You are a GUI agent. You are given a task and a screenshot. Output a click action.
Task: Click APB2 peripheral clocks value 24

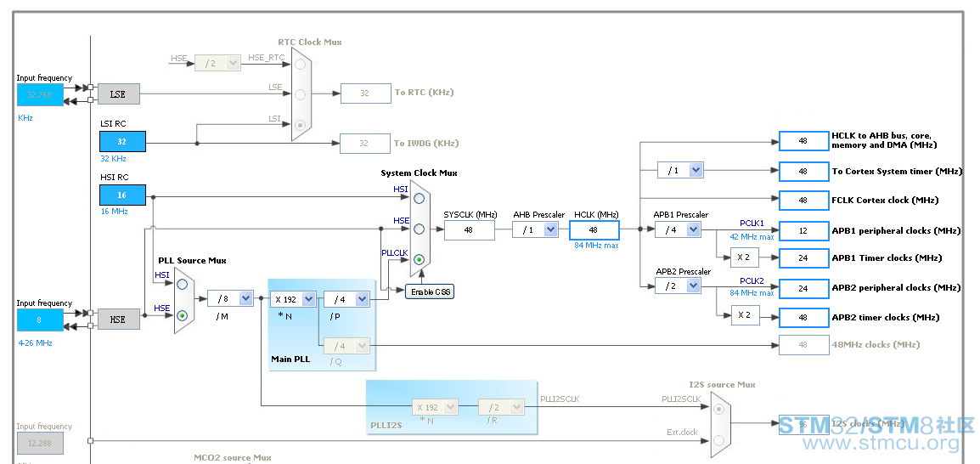(803, 288)
